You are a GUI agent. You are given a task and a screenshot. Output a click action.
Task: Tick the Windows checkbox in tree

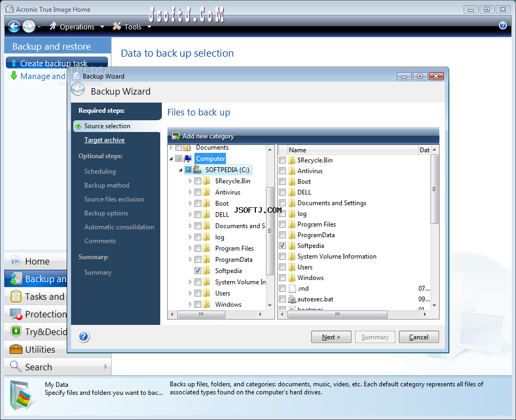pos(198,304)
